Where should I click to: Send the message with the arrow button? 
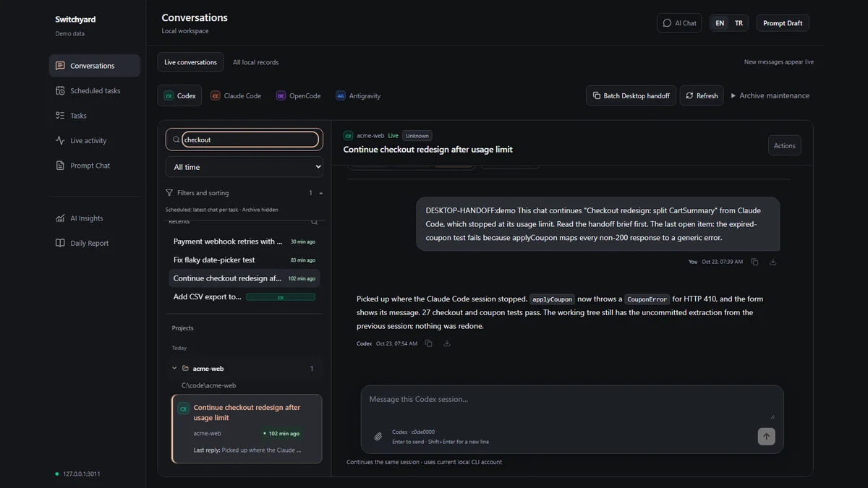pyautogui.click(x=767, y=436)
